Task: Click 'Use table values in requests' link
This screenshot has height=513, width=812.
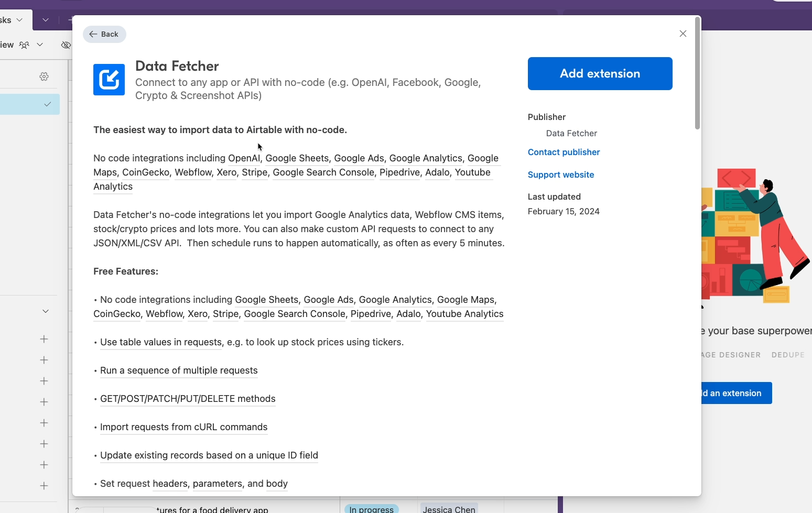Action: [x=161, y=342]
